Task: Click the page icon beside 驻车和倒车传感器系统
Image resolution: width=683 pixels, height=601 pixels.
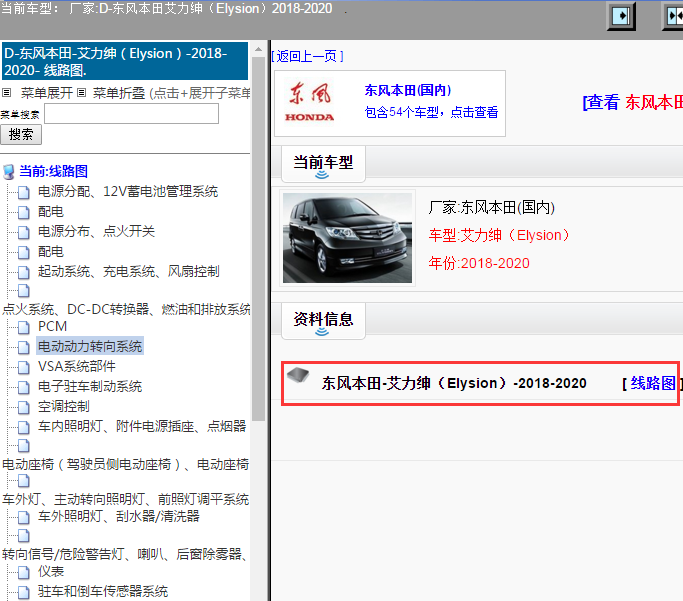Action: click(24, 592)
